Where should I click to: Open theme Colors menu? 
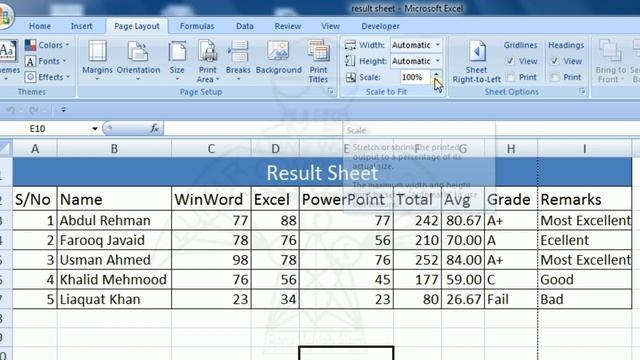[x=47, y=45]
